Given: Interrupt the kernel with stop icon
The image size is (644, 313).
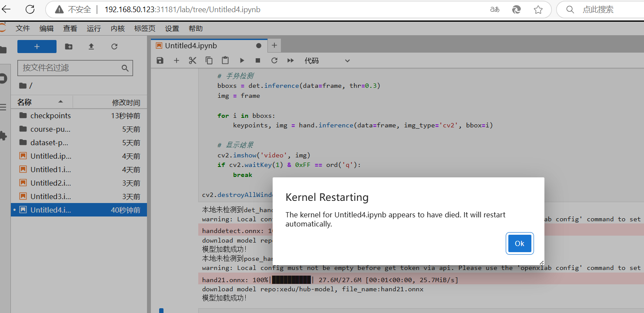Looking at the screenshot, I should tap(258, 61).
